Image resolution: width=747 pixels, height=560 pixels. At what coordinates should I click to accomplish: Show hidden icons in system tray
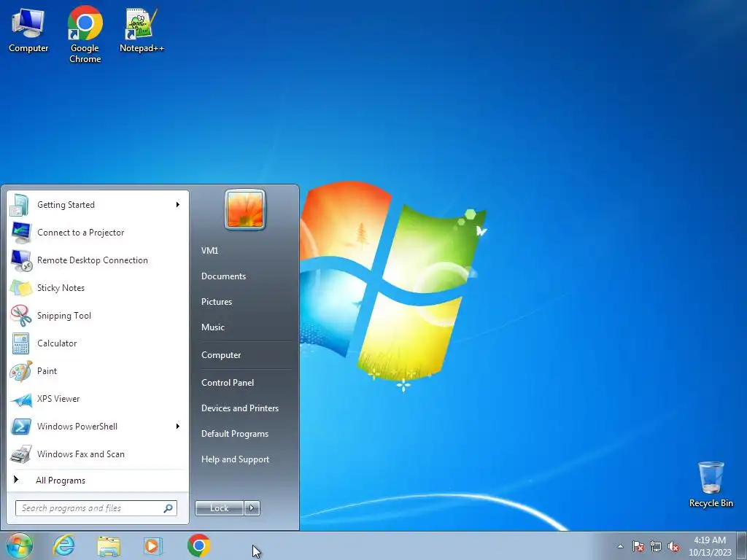click(x=620, y=546)
